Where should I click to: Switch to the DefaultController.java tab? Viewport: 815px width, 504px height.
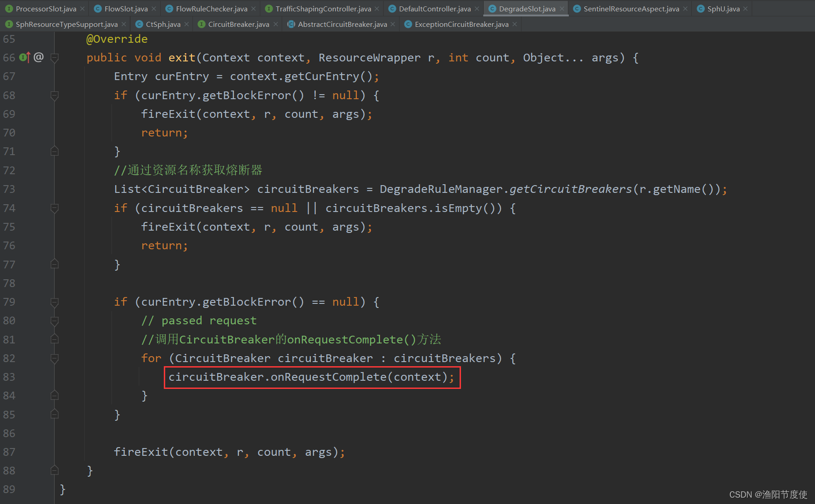[435, 9]
